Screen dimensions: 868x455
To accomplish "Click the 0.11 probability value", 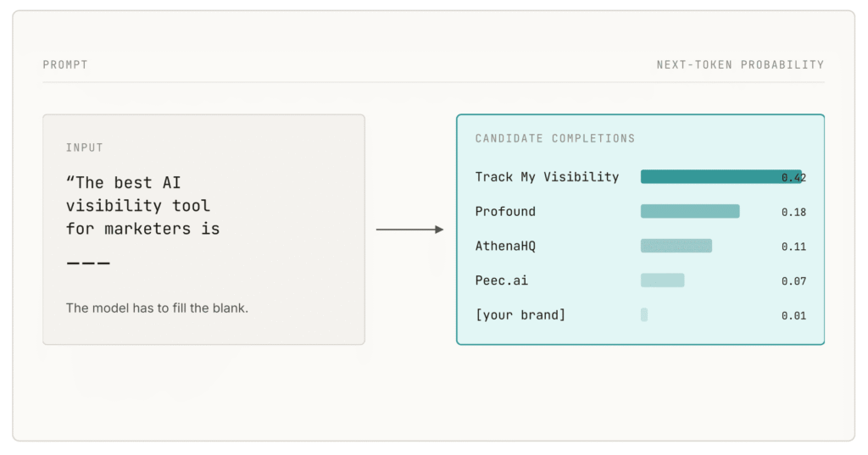I will click(x=793, y=247).
